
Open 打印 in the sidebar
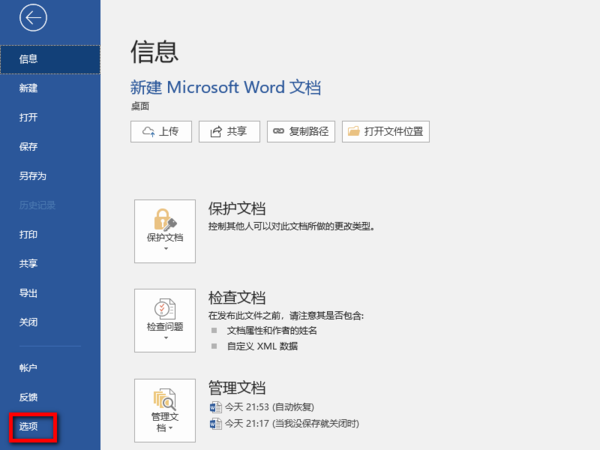coord(50,235)
